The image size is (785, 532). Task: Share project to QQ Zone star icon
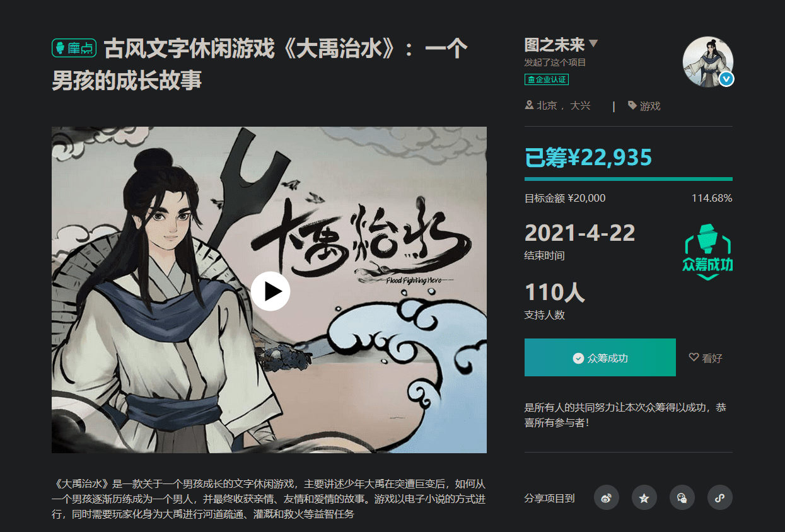click(644, 498)
